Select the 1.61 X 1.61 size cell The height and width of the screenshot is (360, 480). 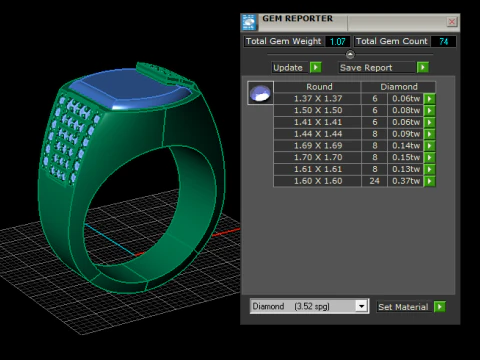click(x=318, y=169)
